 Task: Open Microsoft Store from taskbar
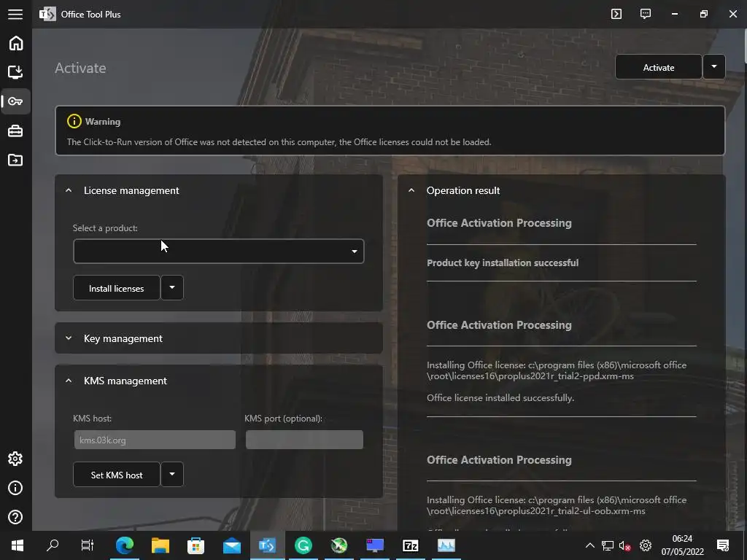click(x=196, y=545)
